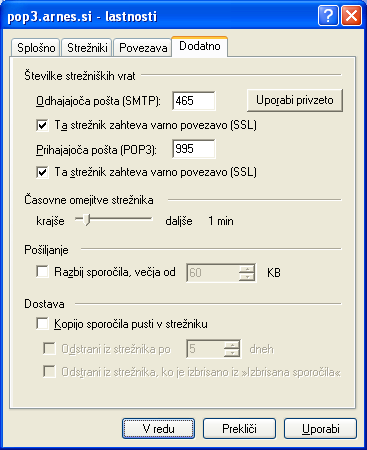Confirm with the V redu button

coord(158,429)
